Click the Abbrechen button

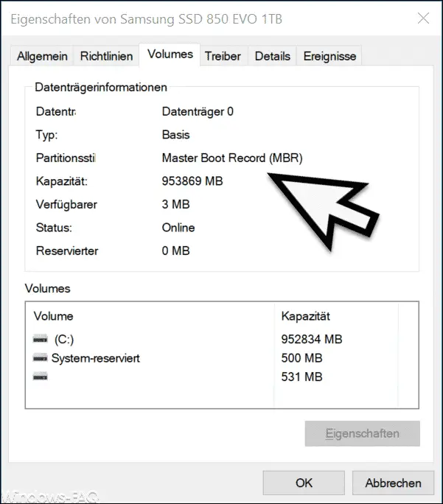pos(393,483)
